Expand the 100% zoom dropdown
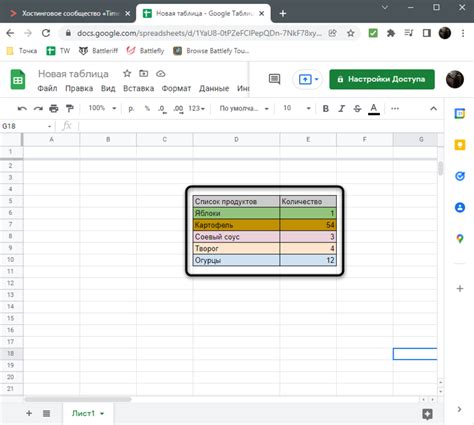 [102, 108]
